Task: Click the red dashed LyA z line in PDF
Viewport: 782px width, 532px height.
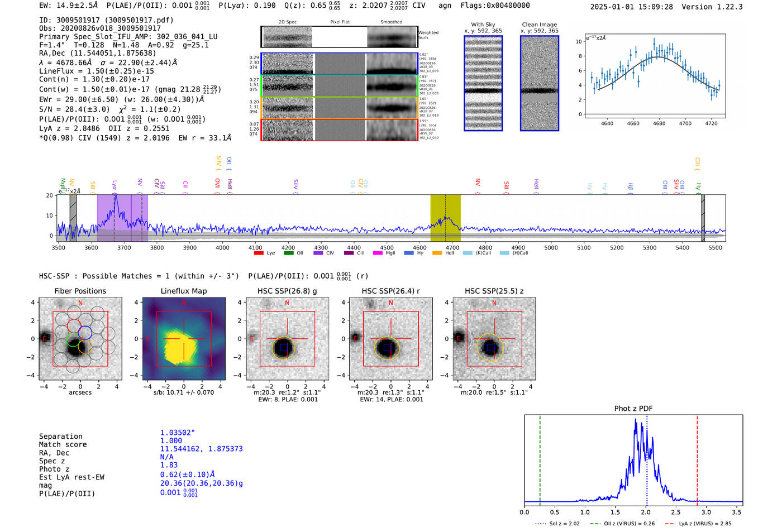Action: tap(697, 461)
